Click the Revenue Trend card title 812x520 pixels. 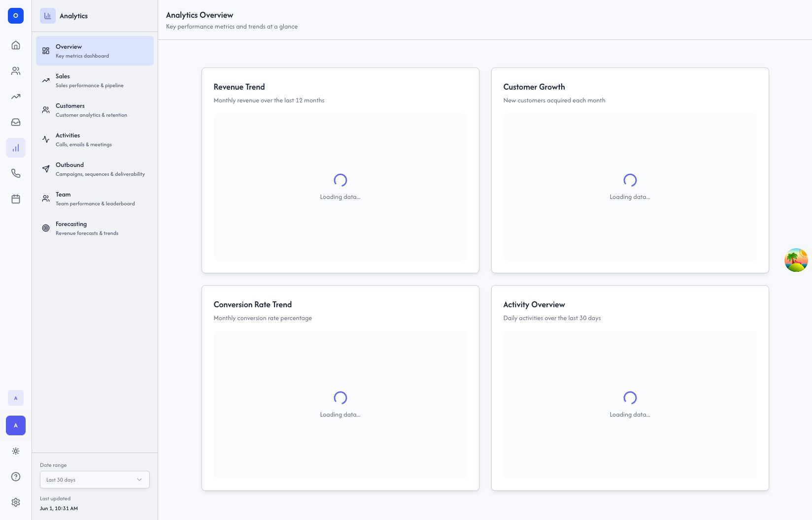pyautogui.click(x=239, y=87)
